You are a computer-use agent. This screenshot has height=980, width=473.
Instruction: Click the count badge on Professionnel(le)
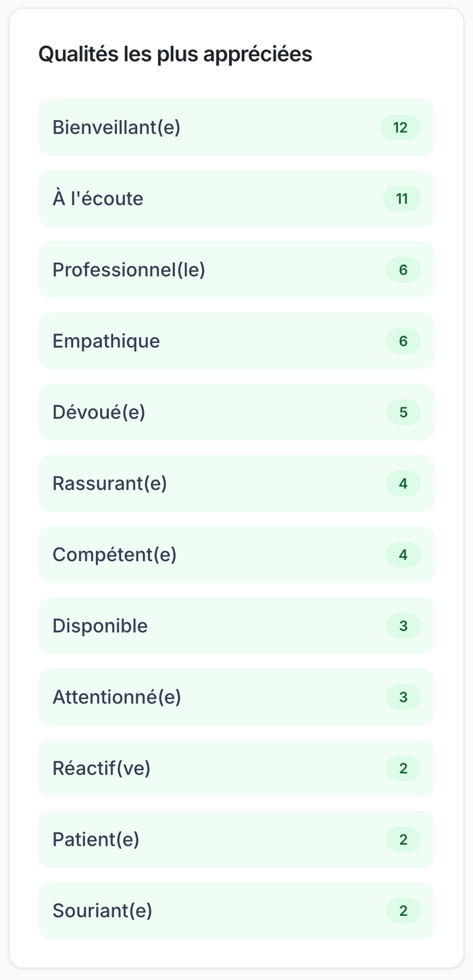point(403,270)
